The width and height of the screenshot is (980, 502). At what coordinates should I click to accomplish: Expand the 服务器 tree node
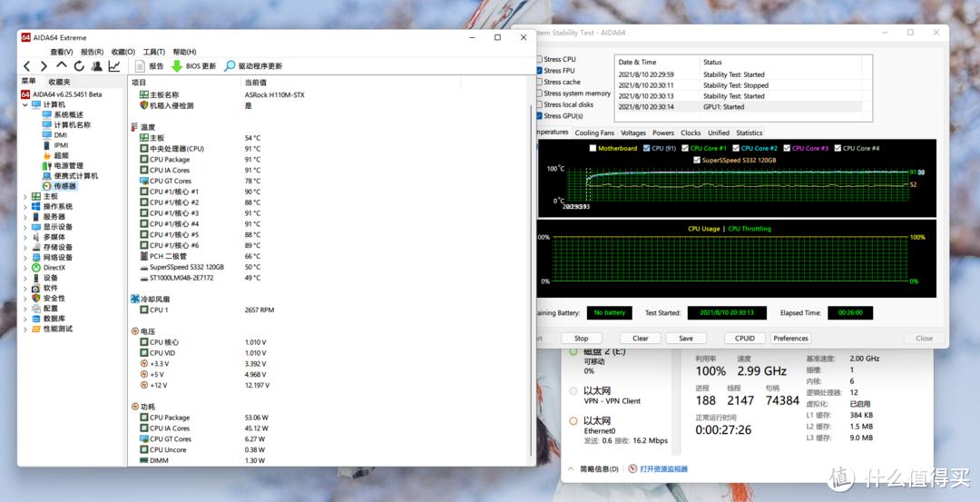pos(25,216)
